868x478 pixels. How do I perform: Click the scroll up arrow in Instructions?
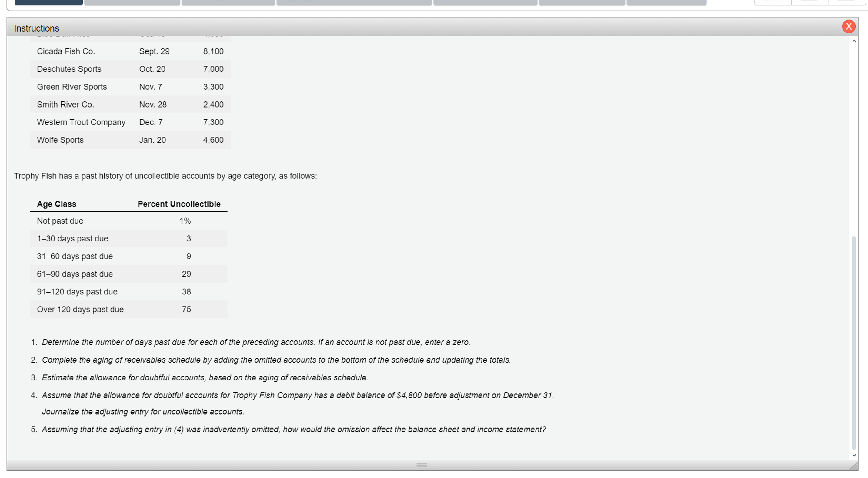click(x=853, y=41)
